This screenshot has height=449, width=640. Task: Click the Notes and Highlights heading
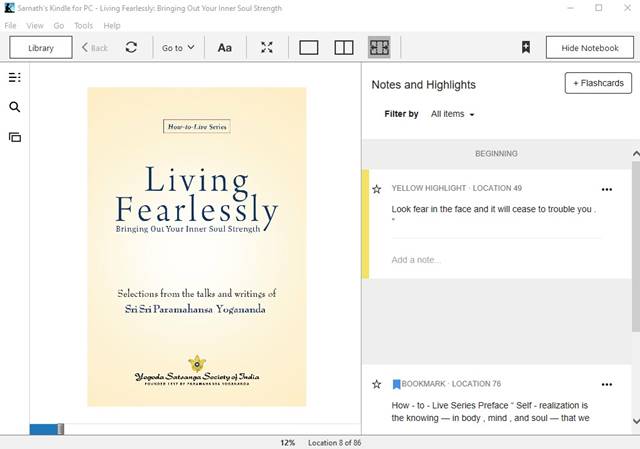tap(423, 84)
